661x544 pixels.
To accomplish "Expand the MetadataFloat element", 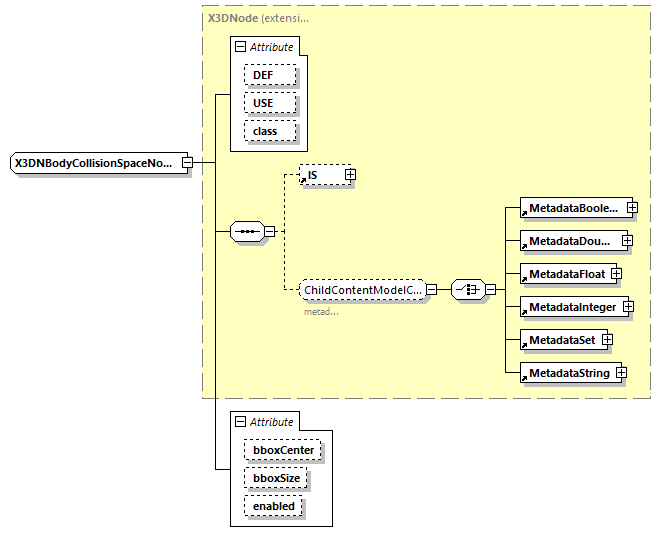I will (616, 274).
